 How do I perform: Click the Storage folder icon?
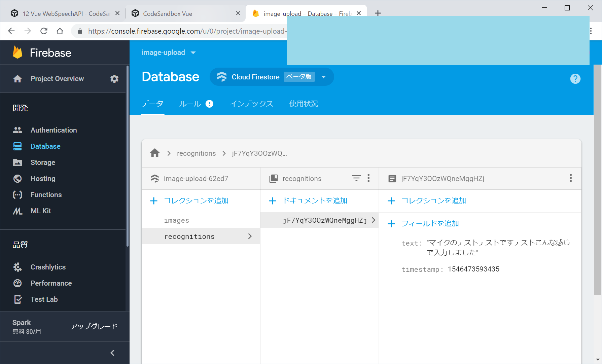(x=17, y=162)
